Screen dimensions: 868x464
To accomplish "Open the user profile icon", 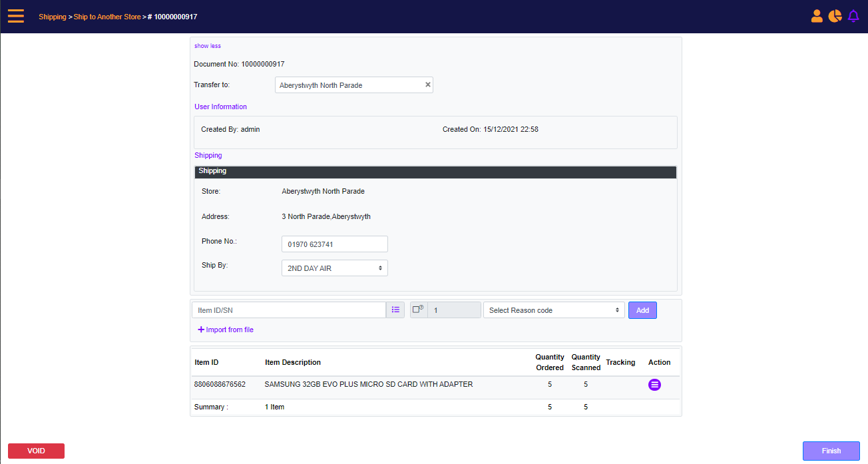I will pos(817,16).
